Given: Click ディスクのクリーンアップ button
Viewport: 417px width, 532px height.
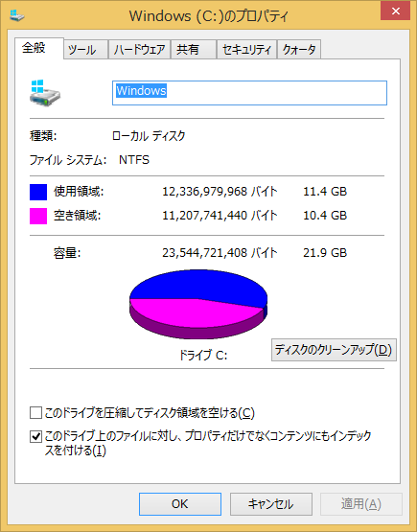Looking at the screenshot, I should pos(334,350).
